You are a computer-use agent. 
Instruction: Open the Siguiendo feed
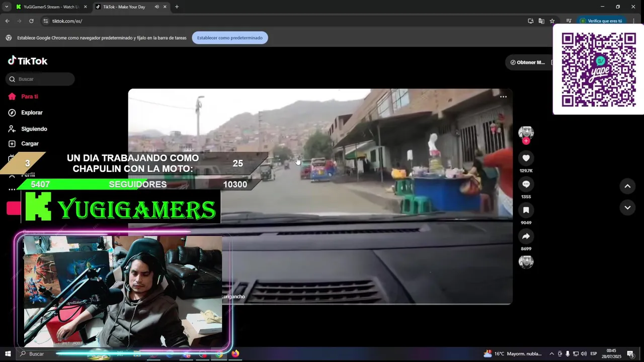[x=28, y=129]
